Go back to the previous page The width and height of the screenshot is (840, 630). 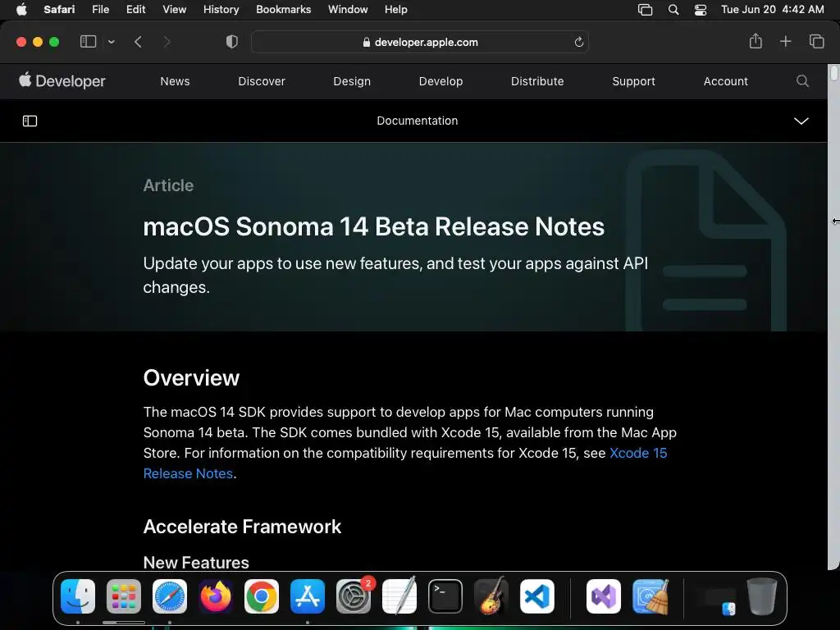138,42
